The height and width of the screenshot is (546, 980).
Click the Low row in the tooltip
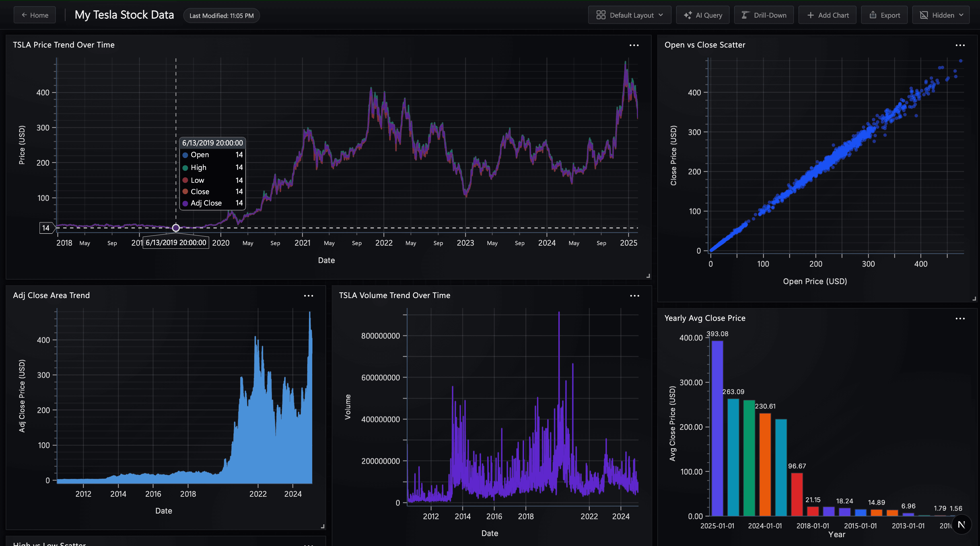click(212, 180)
